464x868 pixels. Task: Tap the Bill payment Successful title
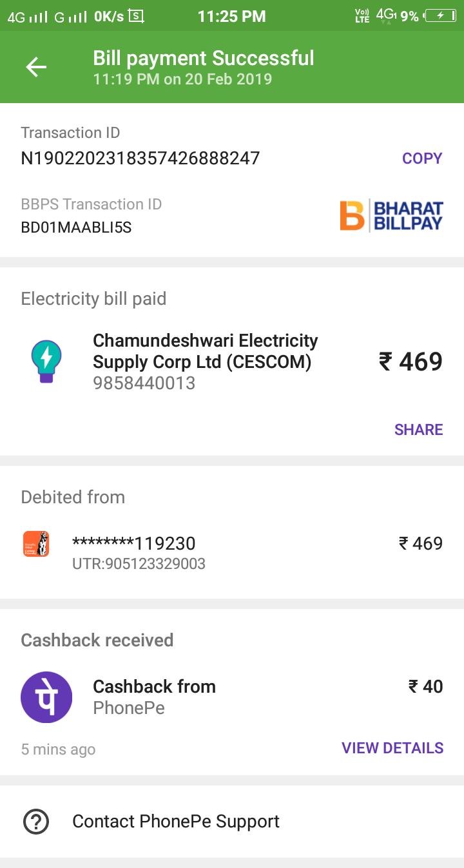(204, 59)
